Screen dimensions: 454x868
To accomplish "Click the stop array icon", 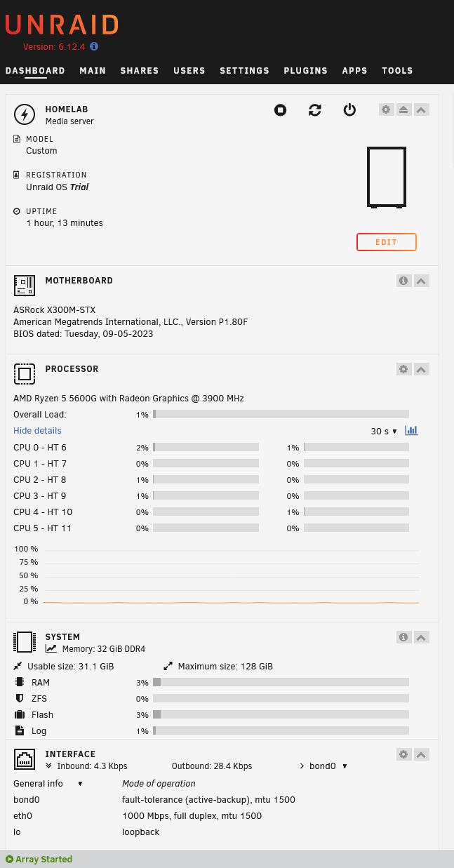I will (280, 110).
